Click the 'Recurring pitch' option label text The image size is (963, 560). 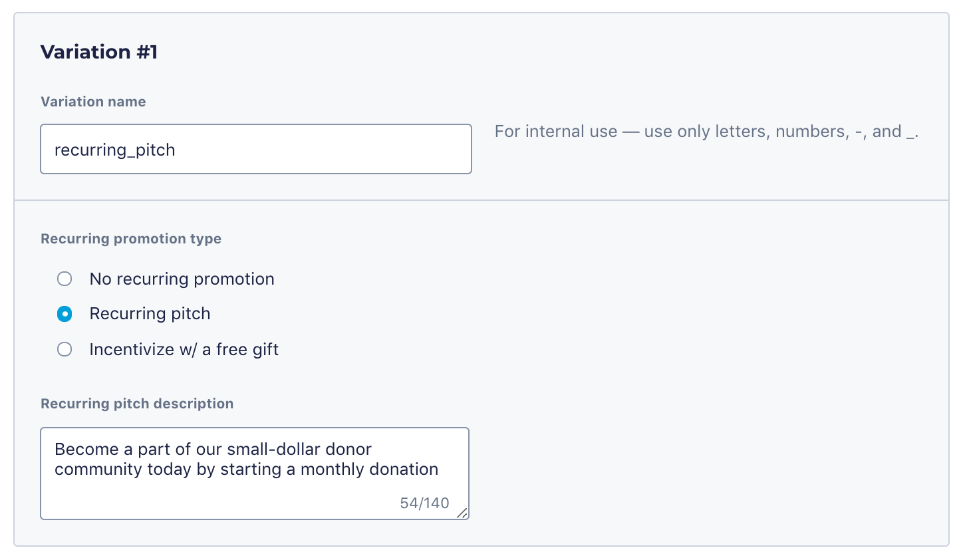click(x=150, y=314)
